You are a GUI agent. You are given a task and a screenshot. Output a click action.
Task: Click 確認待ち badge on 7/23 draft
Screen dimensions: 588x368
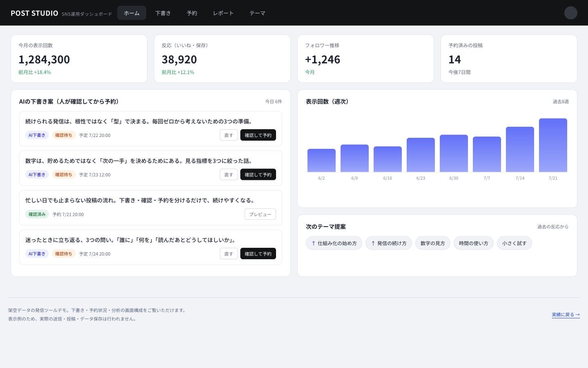[64, 175]
